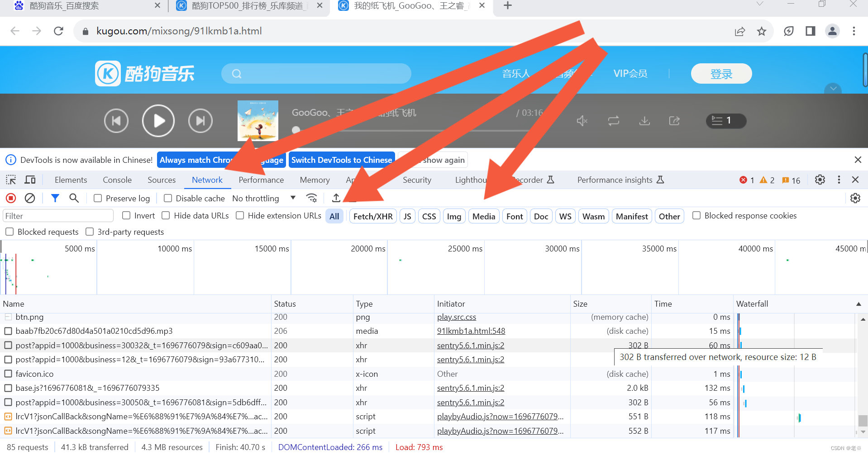Activate the DevTools inspect element picker
This screenshot has width=868, height=455.
pyautogui.click(x=11, y=180)
